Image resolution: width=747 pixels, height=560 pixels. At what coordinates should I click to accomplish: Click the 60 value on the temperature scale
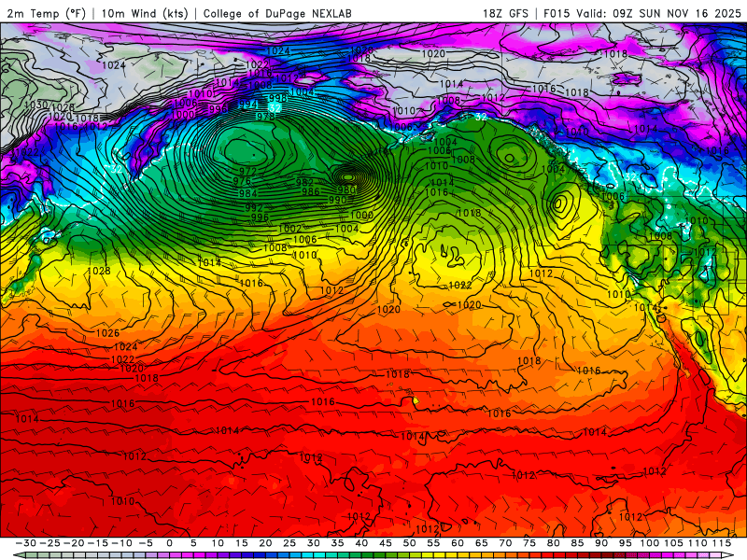(x=458, y=543)
